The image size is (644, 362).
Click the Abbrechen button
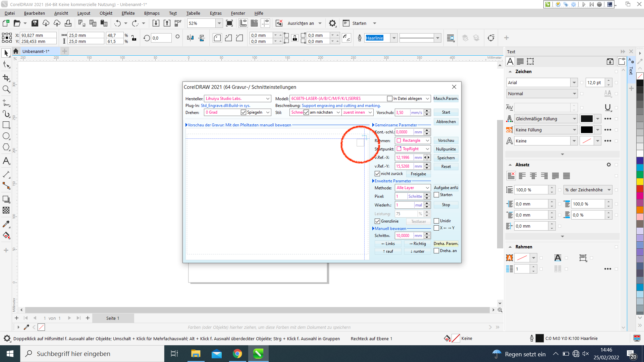(x=446, y=122)
